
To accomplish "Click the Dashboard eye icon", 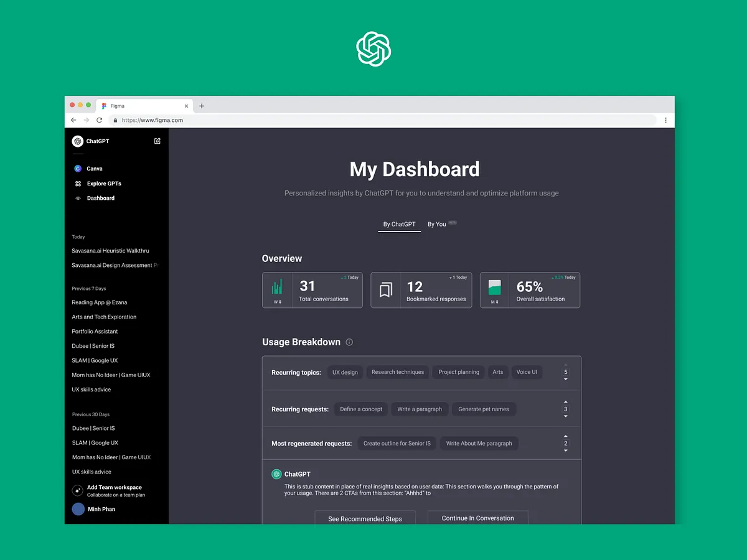I will click(x=78, y=198).
